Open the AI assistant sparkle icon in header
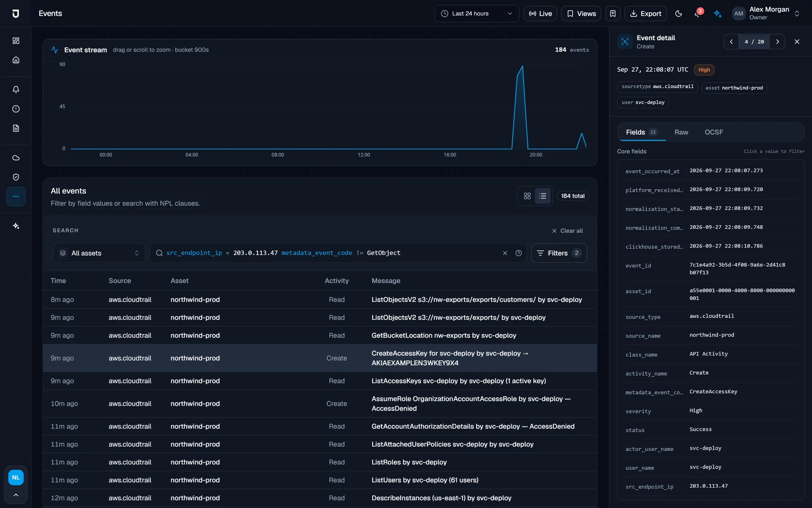 (x=718, y=14)
